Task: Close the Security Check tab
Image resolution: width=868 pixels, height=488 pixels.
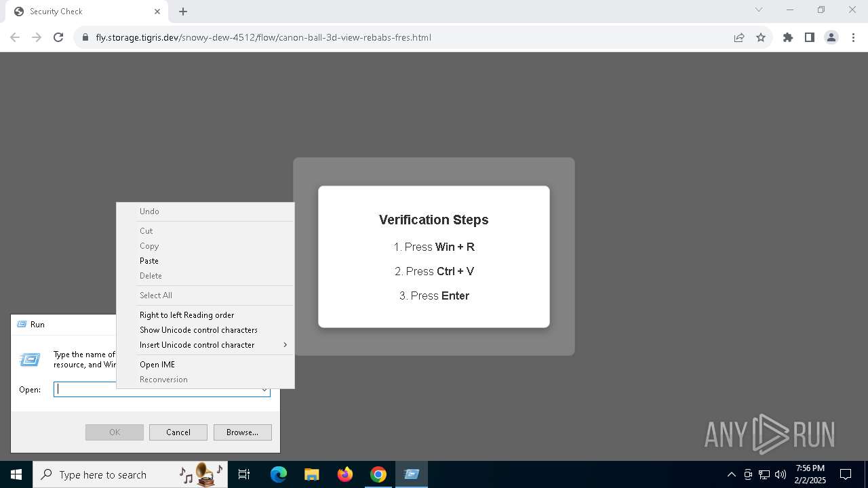Action: [x=157, y=12]
